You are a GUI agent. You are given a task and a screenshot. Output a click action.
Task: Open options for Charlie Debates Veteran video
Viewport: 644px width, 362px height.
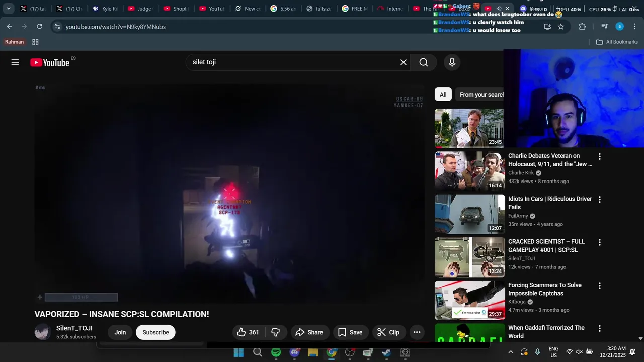click(x=599, y=156)
